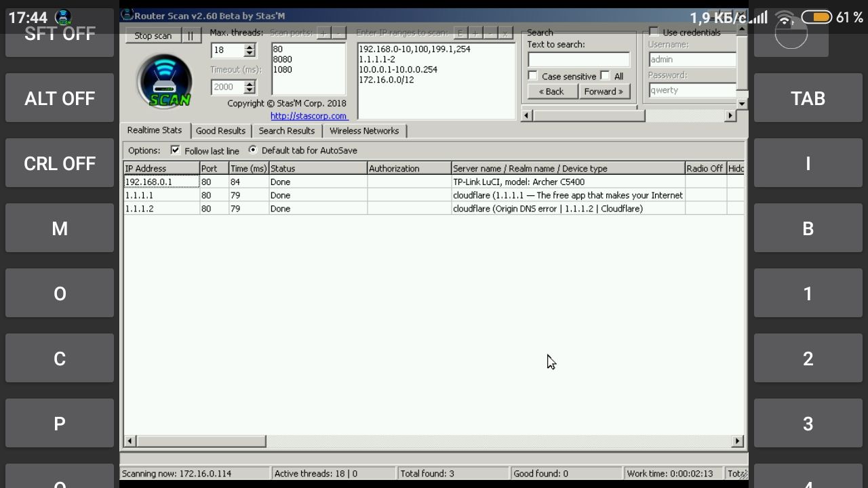Screen dimensions: 868x488
Task: Select Default tab for AutoSave radio
Action: 253,150
